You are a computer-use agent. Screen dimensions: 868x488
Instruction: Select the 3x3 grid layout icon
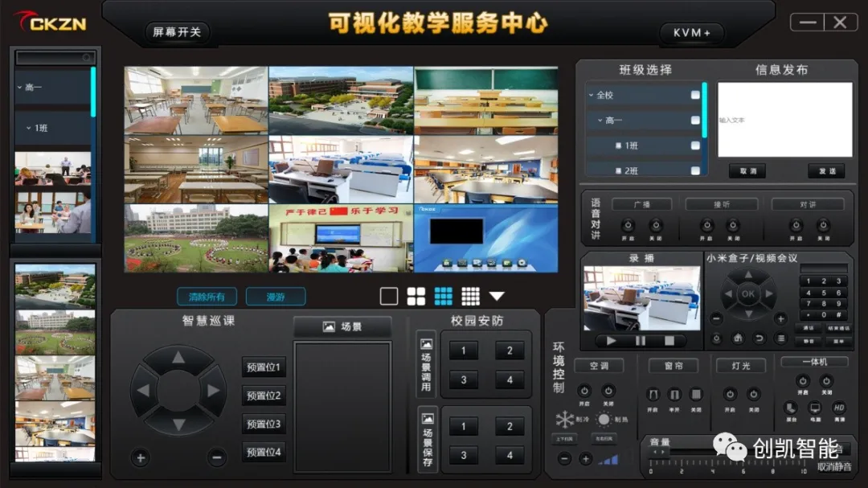[443, 296]
